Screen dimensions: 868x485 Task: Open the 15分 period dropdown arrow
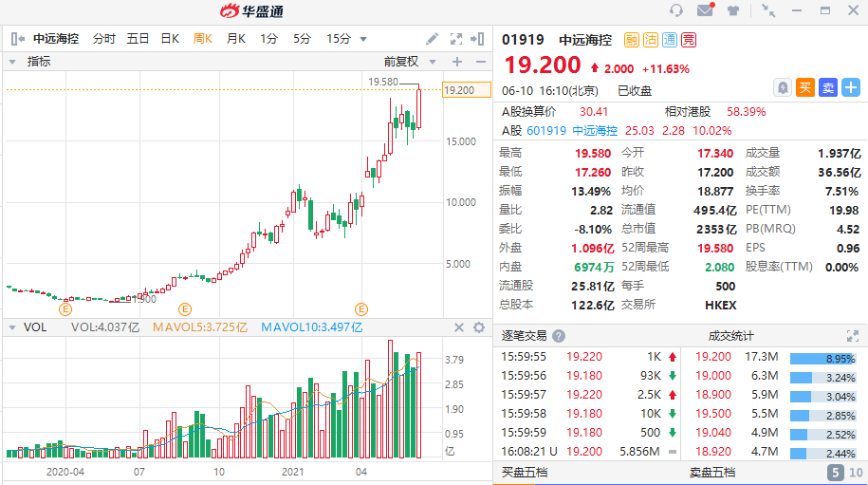pyautogui.click(x=363, y=39)
